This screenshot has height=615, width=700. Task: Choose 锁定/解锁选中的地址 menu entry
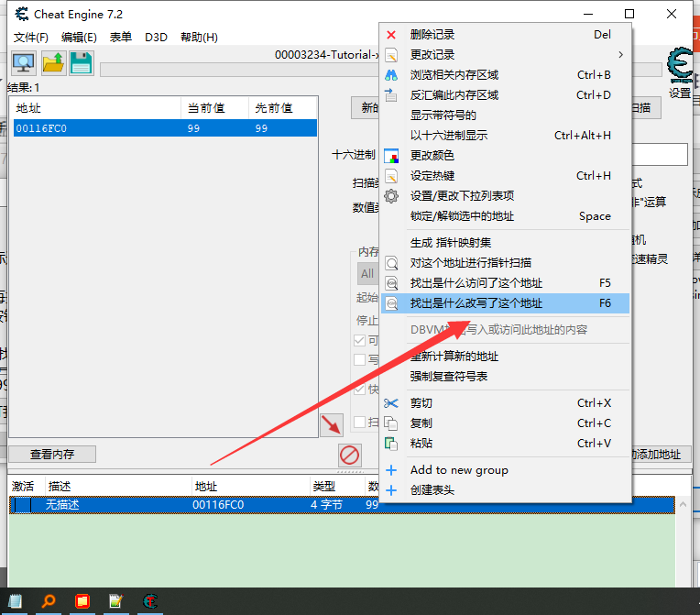506,216
